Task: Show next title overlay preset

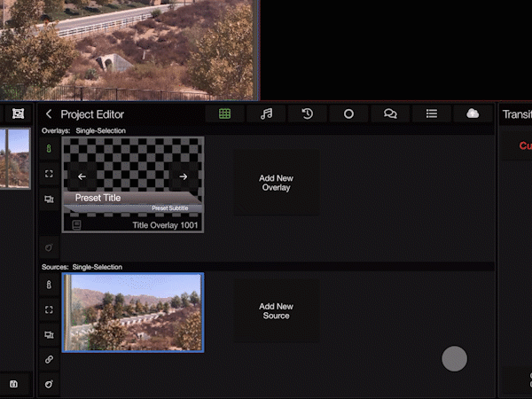Action: [x=184, y=176]
